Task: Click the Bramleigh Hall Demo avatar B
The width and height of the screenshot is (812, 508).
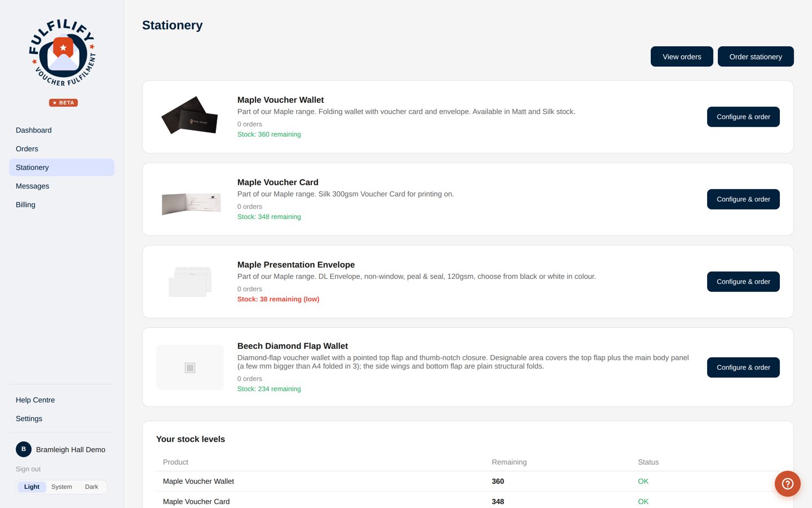Action: click(x=24, y=449)
